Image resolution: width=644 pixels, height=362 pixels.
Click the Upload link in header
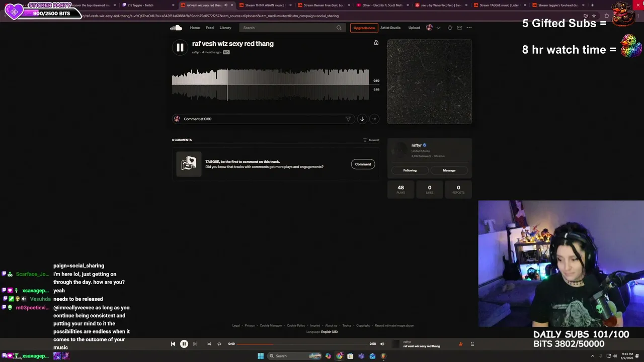[x=414, y=28]
